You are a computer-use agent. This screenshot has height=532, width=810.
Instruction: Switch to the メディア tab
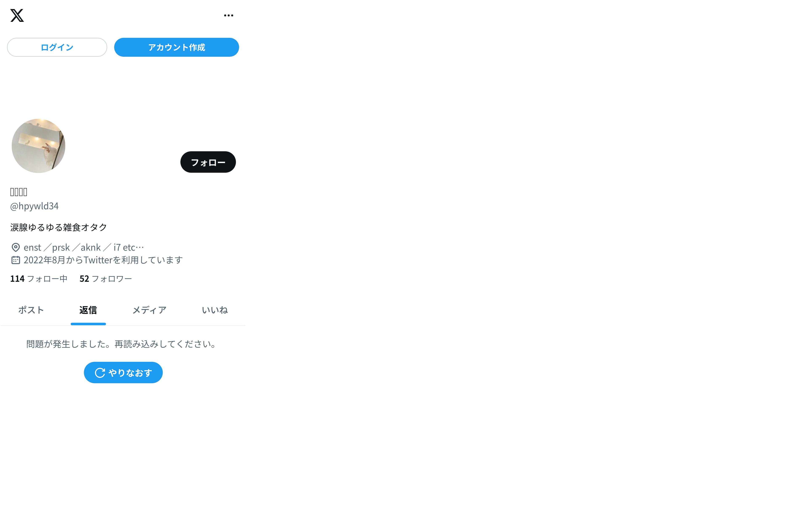(x=150, y=310)
